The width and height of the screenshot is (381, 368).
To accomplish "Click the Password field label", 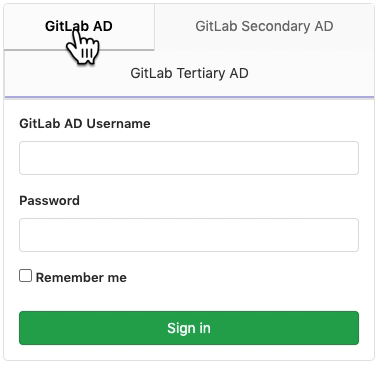I will coord(50,201).
